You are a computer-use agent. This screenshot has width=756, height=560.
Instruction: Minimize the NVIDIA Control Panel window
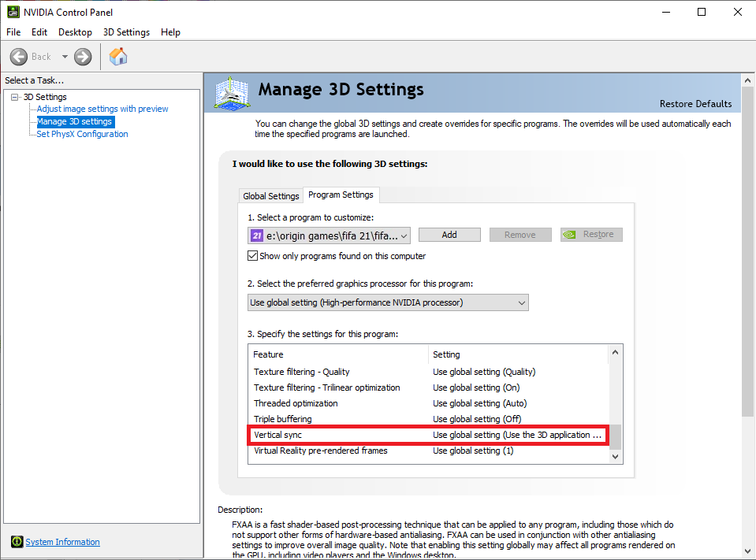click(x=666, y=12)
